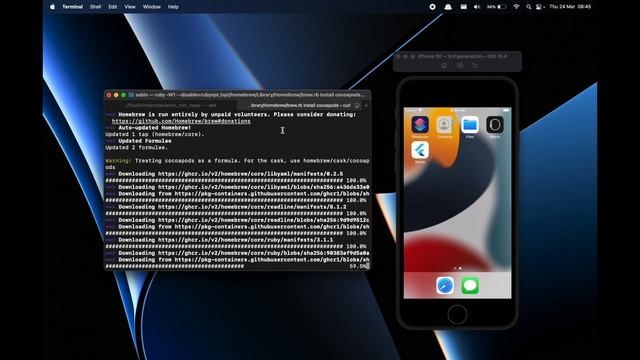The image size is (640, 360).
Task: Open the Edit menu
Action: 113,7
